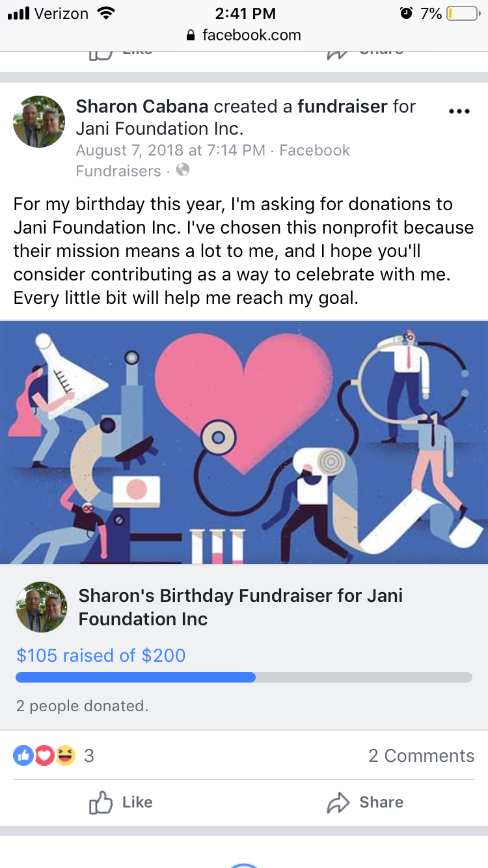This screenshot has height=868, width=488.
Task: Open the three-dot post options menu
Action: tap(459, 111)
